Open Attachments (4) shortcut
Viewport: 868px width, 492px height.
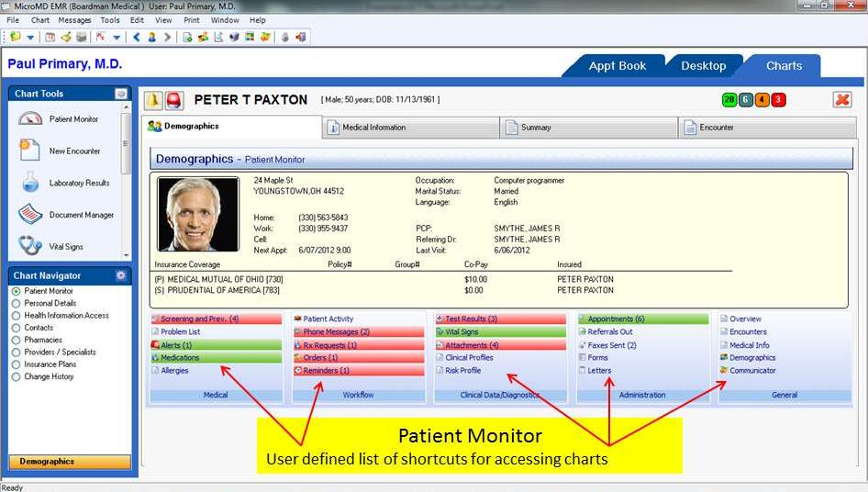pos(501,344)
